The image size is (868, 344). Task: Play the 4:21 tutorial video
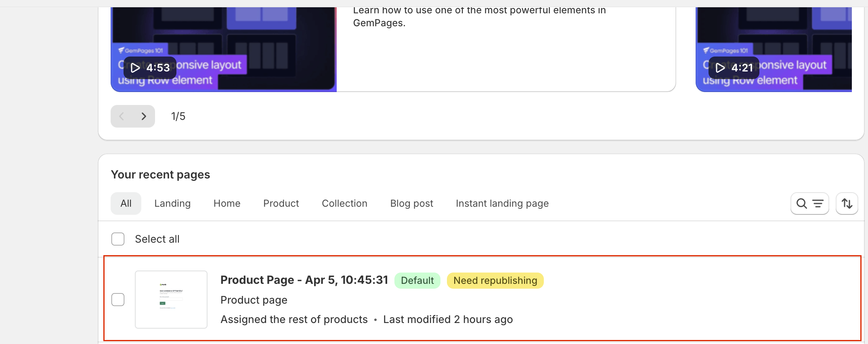[x=734, y=67]
